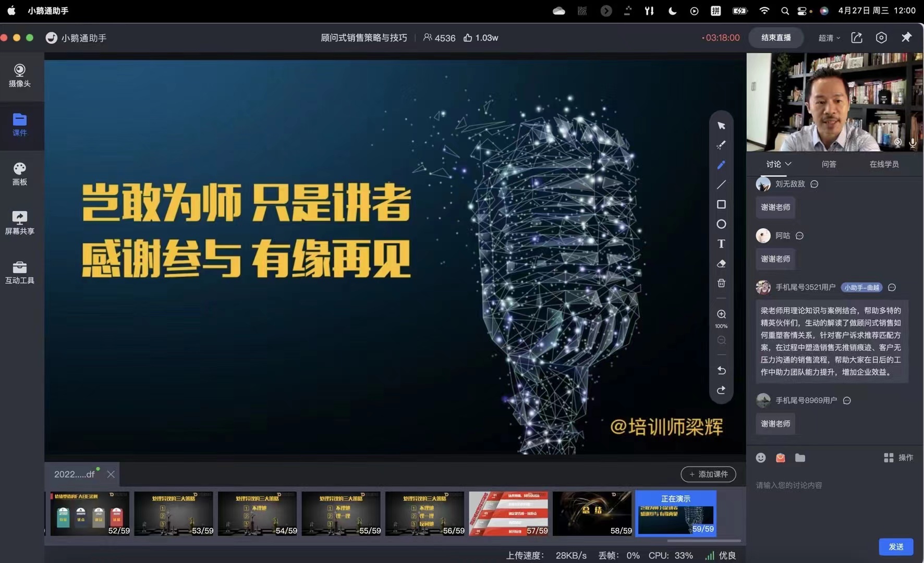Expand the 讨论 dropdown arrow
Screen dimensions: 924x563
pyautogui.click(x=788, y=164)
